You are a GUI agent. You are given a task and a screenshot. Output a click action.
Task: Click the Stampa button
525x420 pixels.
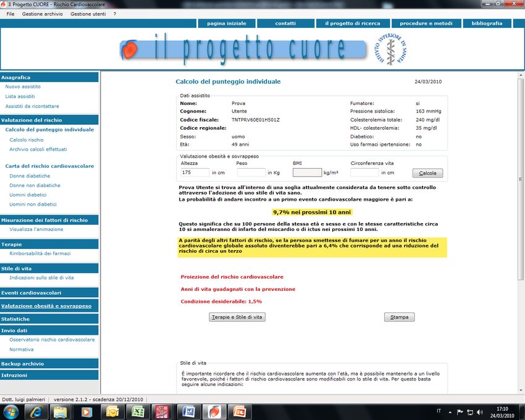pyautogui.click(x=399, y=317)
